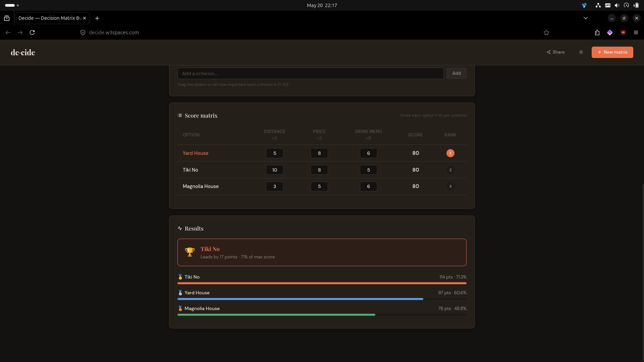Click the orange Tiki No result bar
This screenshot has height=362, width=644.
click(322, 283)
